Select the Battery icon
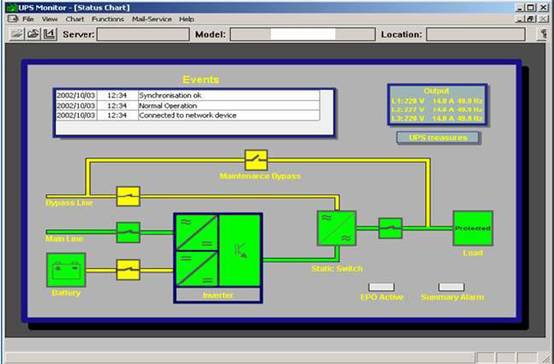Image resolution: width=554 pixels, height=364 pixels. coord(66,270)
